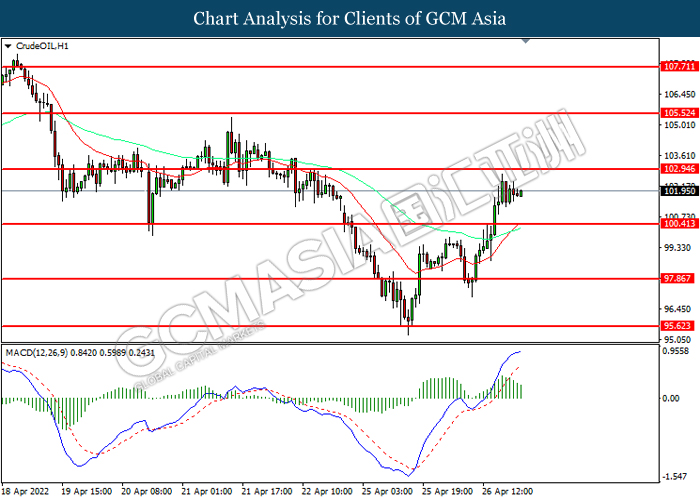Click the MACD scale value 0.9558
This screenshot has height=500, width=700.
point(675,351)
